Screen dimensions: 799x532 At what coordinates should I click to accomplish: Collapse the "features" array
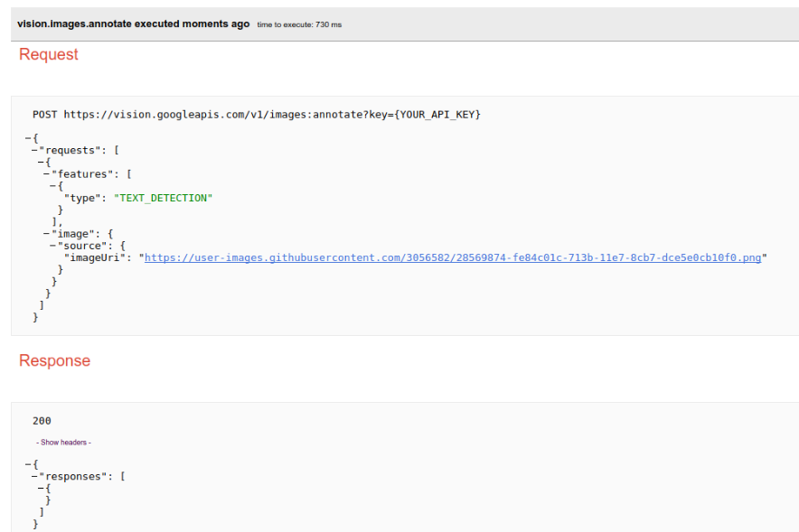click(x=46, y=174)
